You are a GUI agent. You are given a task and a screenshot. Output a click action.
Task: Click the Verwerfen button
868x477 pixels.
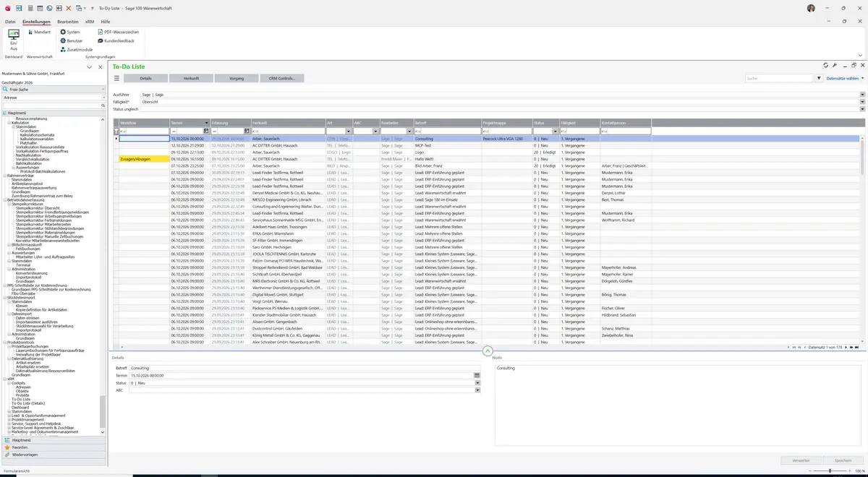(801, 460)
